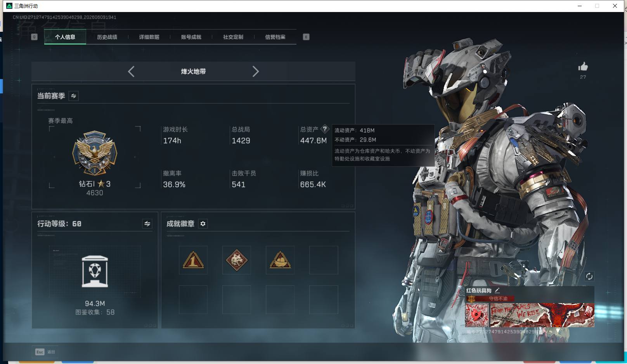Click the refresh character model icon
The image size is (627, 364).
point(589,276)
